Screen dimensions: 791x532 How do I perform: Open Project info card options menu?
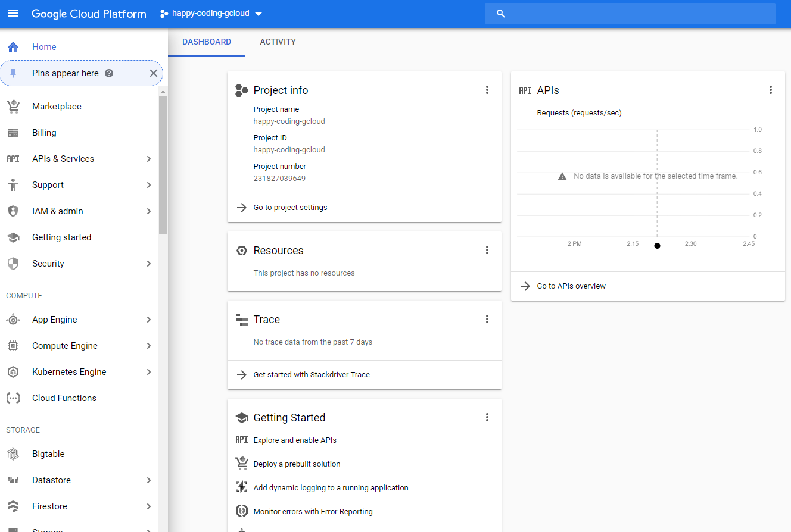(487, 90)
